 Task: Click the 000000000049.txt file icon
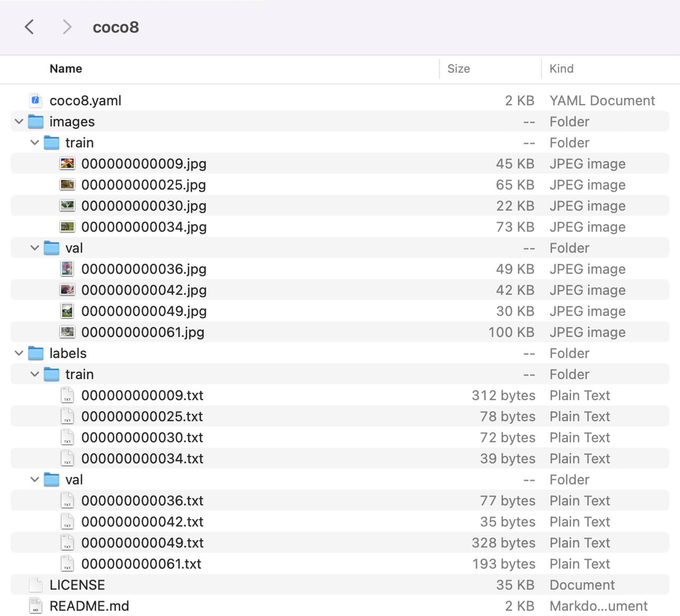click(67, 542)
